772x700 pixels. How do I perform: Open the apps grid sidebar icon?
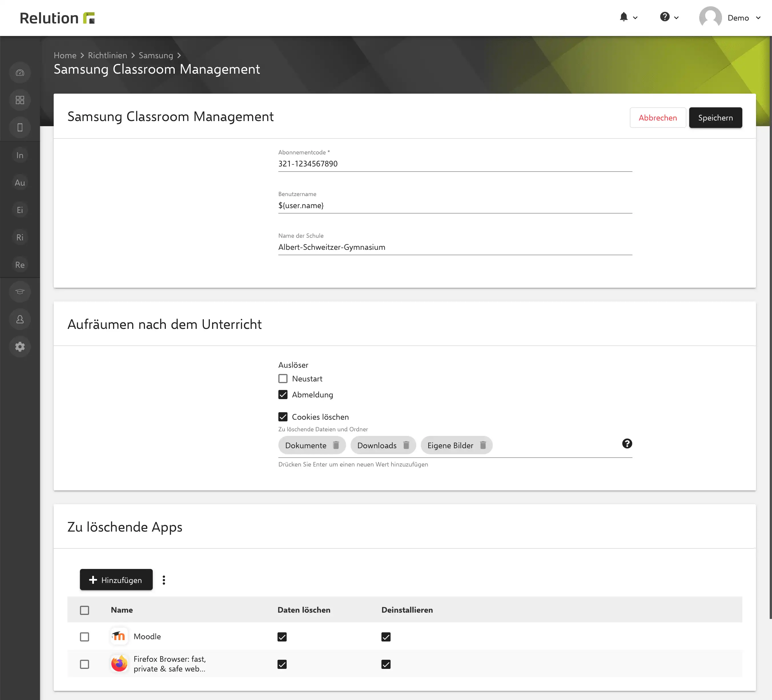[20, 100]
